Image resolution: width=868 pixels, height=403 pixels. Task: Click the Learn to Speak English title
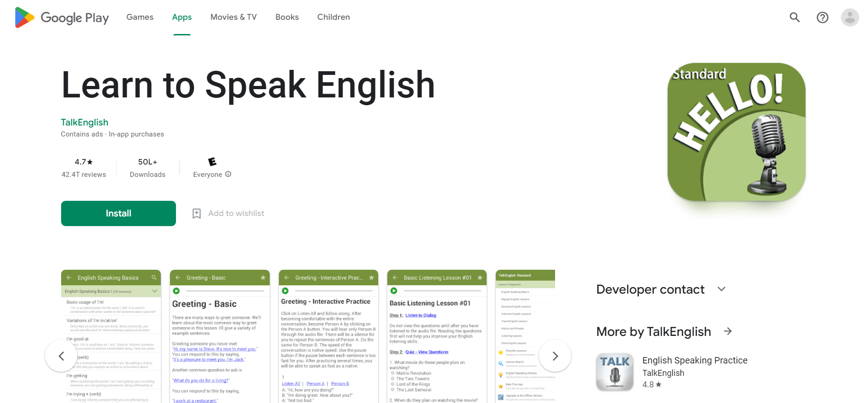click(x=248, y=85)
